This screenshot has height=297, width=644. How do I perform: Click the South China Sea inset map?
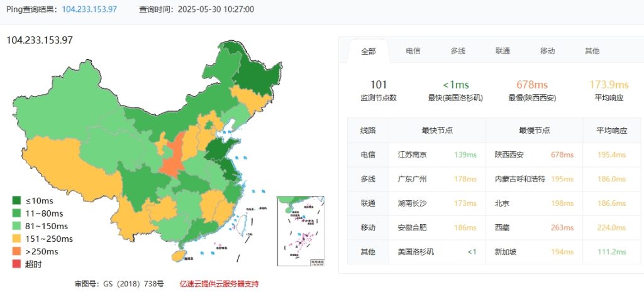(x=300, y=230)
